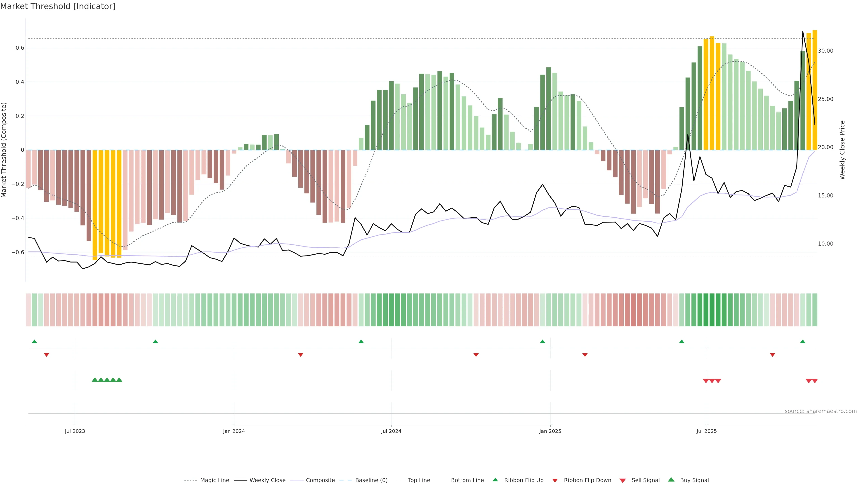Viewport: 868px width, 488px height.
Task: Click the first green Buy Signal triangle
Action: (x=95, y=380)
